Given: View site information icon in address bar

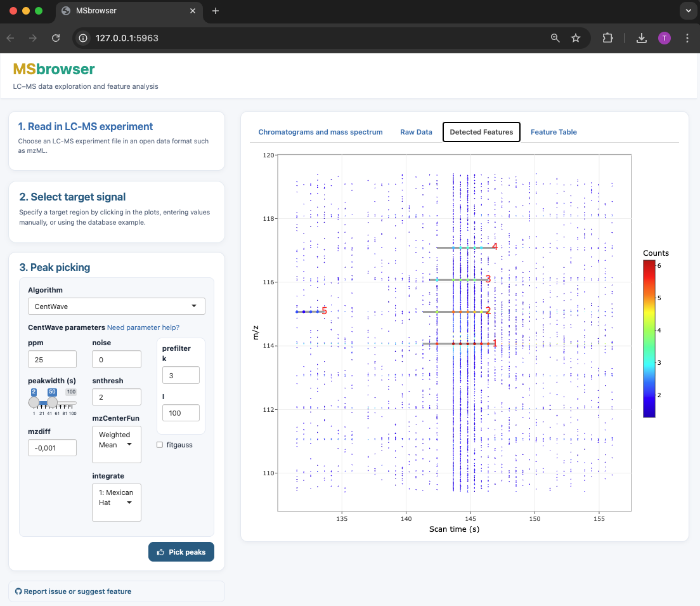Looking at the screenshot, I should 83,38.
